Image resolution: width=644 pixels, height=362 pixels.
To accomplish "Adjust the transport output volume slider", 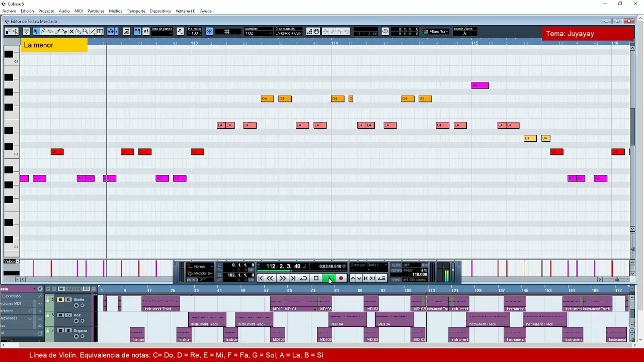I will 453,271.
